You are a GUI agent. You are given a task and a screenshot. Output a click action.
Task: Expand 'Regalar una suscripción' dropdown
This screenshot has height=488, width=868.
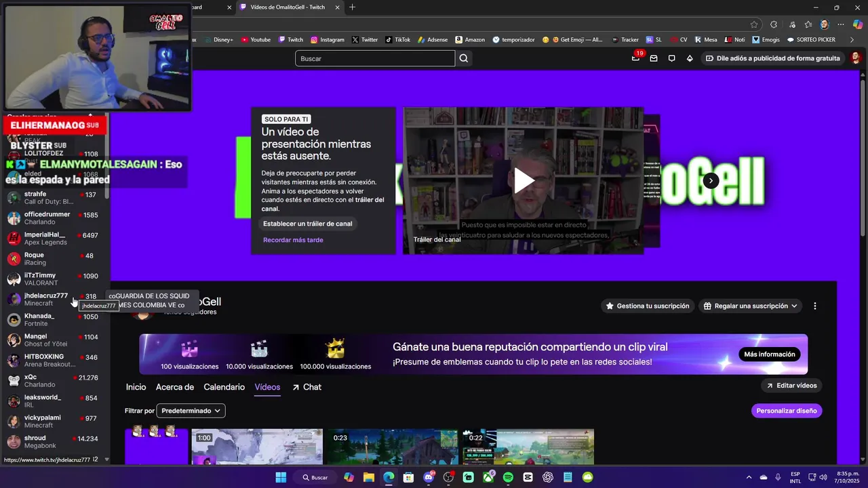coord(750,306)
